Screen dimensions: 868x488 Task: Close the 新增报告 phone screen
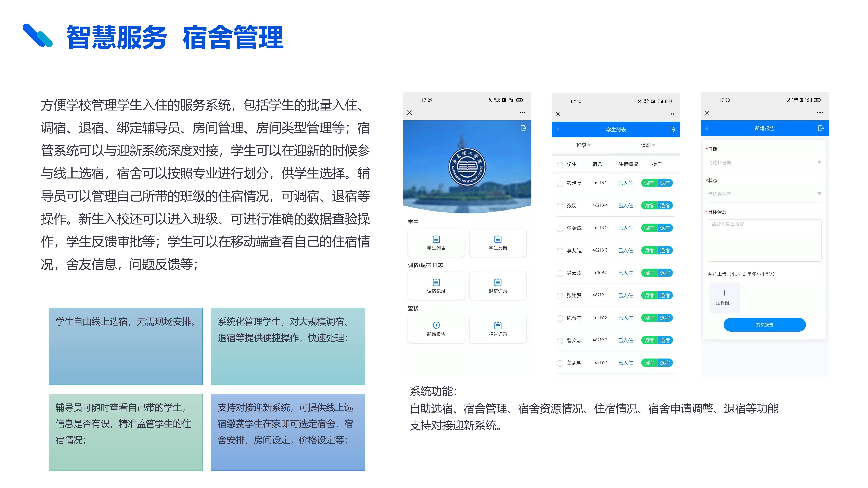[x=707, y=113]
